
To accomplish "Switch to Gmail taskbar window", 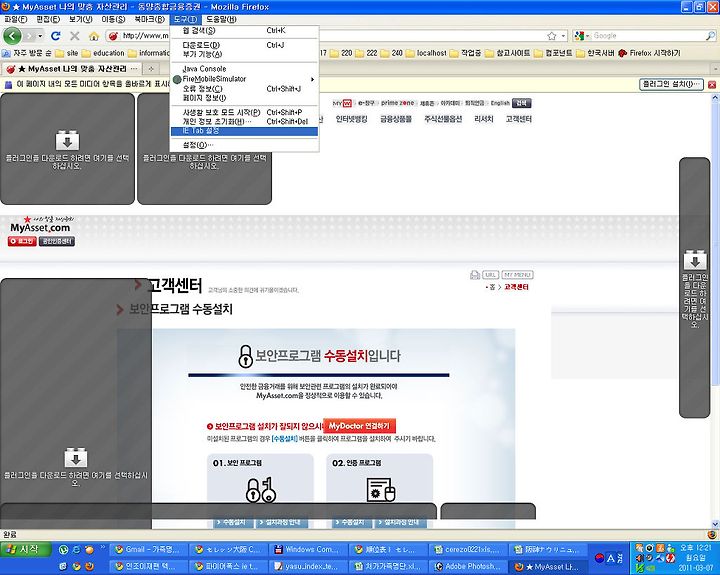I will pos(148,549).
